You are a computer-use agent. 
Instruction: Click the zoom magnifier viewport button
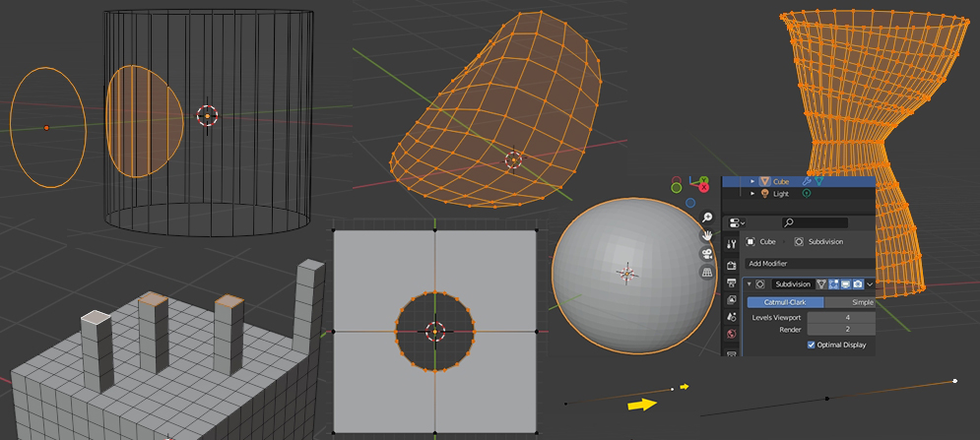(707, 217)
